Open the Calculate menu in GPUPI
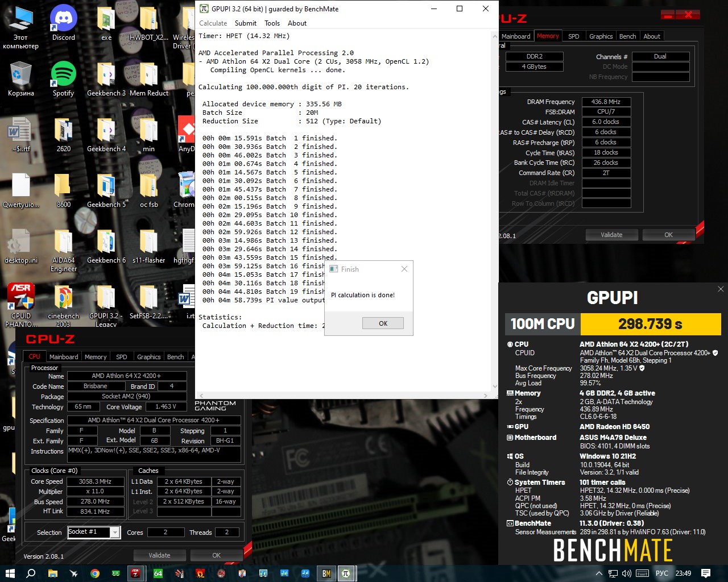The image size is (728, 582). tap(213, 23)
